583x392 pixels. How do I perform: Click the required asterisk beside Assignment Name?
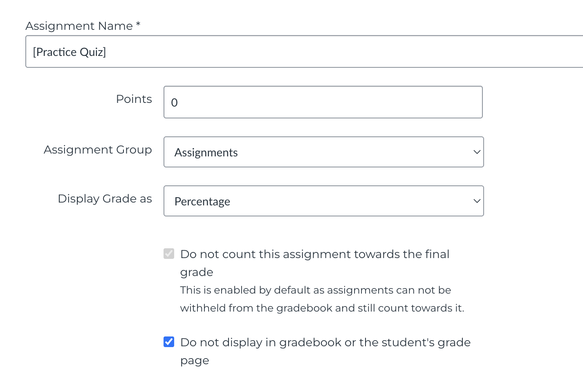click(x=138, y=25)
